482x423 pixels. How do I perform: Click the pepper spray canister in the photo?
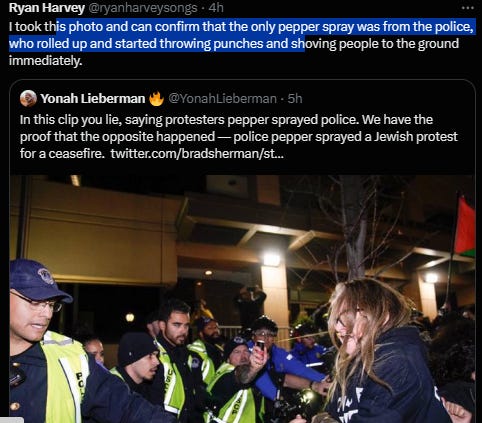(260, 346)
